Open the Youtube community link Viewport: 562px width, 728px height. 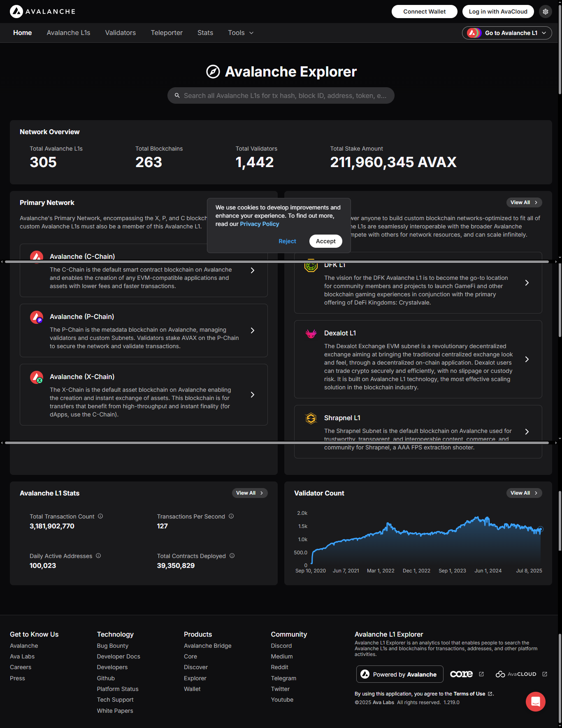282,700
